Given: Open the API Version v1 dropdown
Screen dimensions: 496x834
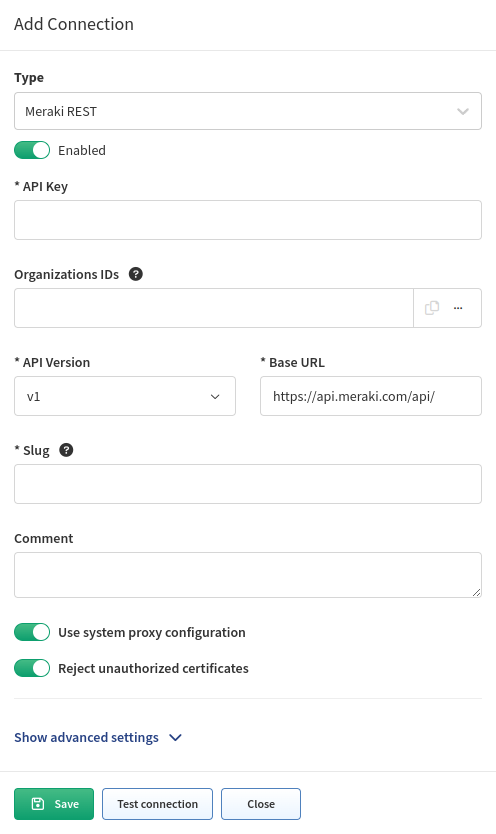Looking at the screenshot, I should point(125,396).
